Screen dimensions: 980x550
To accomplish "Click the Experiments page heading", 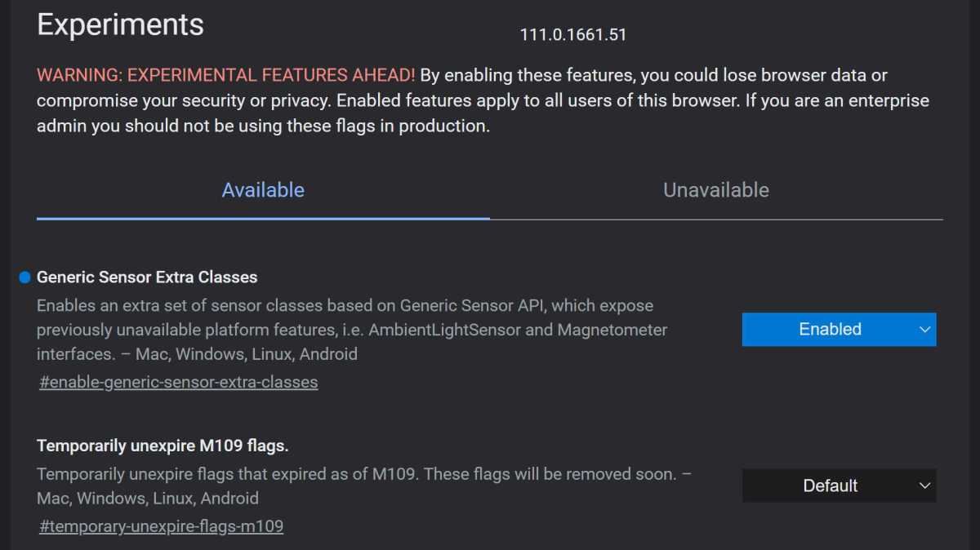I will [x=120, y=24].
